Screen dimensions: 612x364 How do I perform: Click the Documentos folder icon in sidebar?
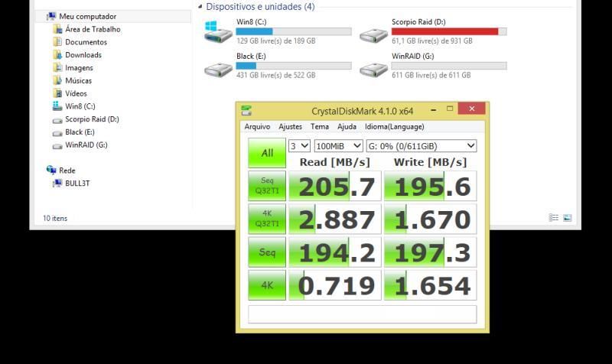57,42
